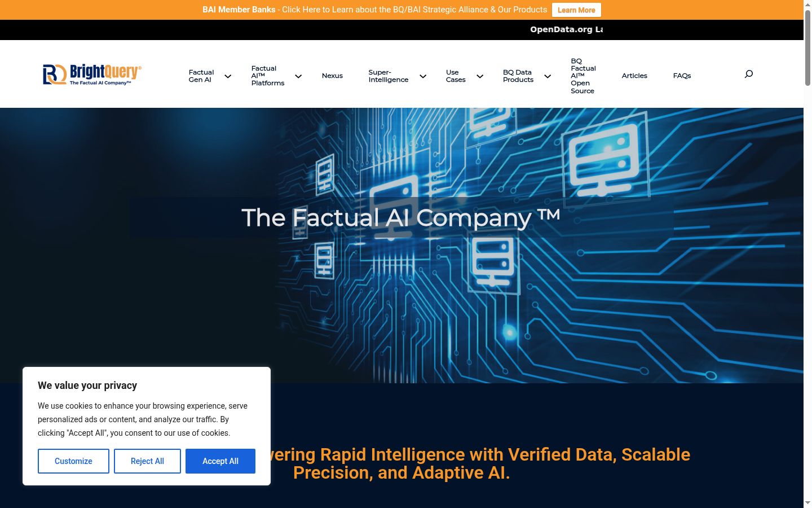The width and height of the screenshot is (812, 508).
Task: Open the Super-Intelligence menu item
Action: coord(389,76)
